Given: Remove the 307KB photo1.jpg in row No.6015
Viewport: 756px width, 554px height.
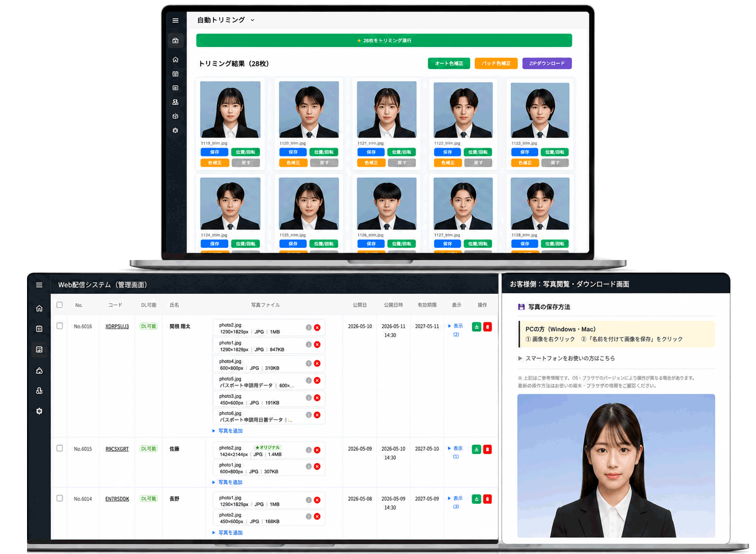Looking at the screenshot, I should point(317,466).
